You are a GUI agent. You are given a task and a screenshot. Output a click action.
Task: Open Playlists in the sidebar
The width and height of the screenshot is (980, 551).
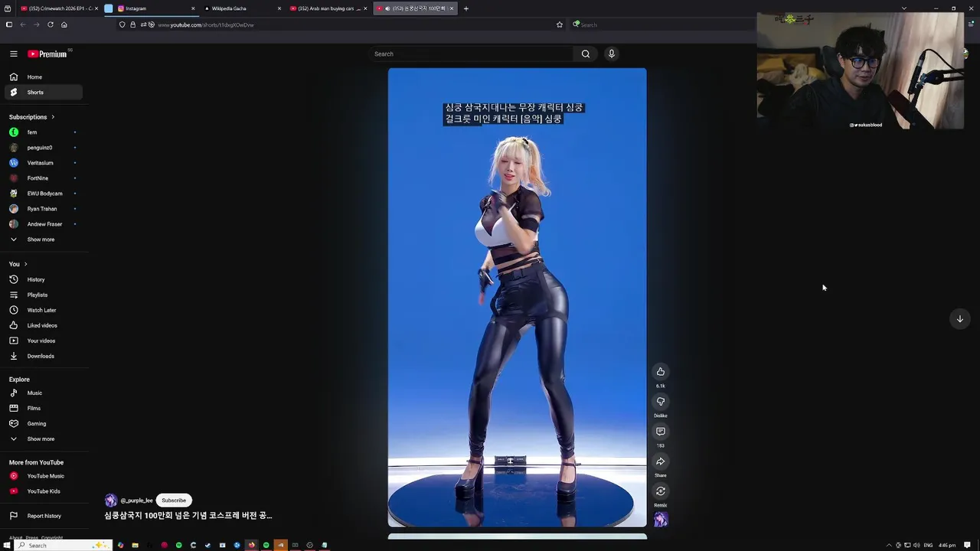(42, 295)
